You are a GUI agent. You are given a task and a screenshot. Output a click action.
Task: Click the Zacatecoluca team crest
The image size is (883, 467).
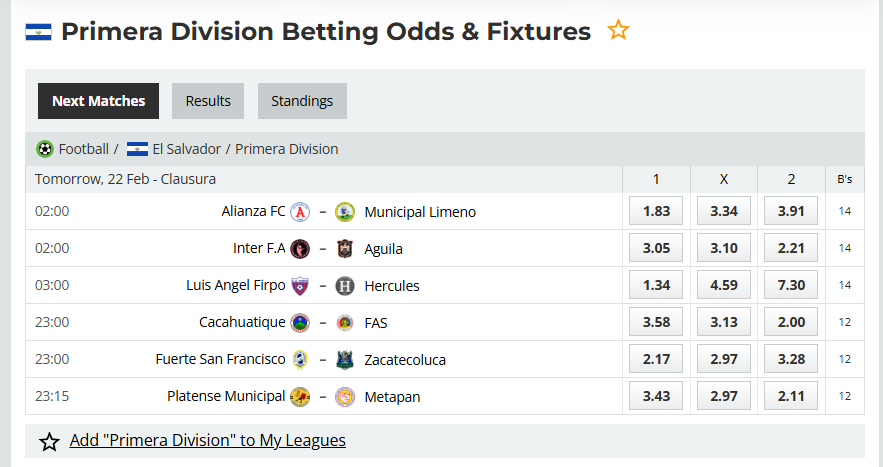345,360
